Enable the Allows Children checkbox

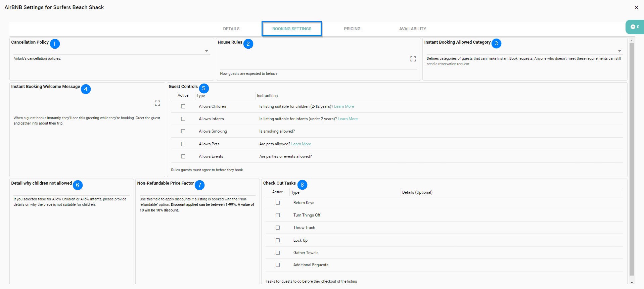(183, 106)
